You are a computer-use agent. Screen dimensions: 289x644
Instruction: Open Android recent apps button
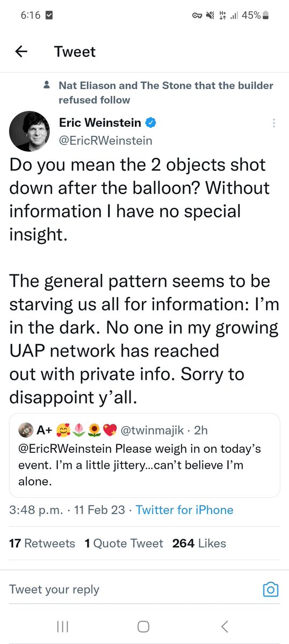pos(62,626)
